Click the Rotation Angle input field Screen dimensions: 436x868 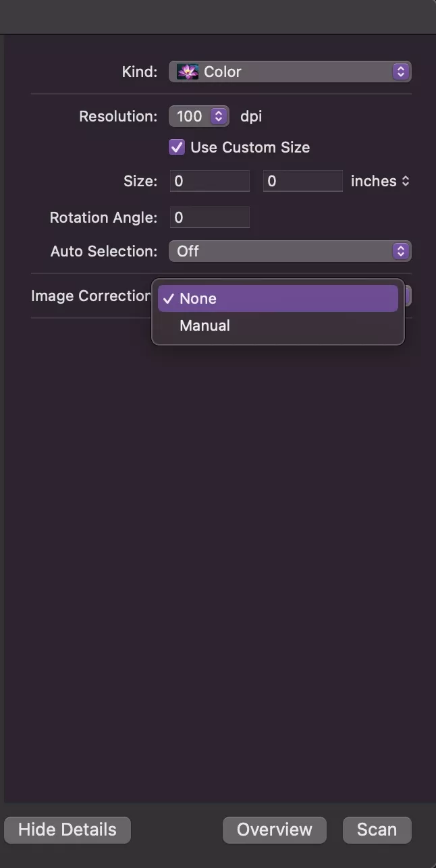click(209, 217)
